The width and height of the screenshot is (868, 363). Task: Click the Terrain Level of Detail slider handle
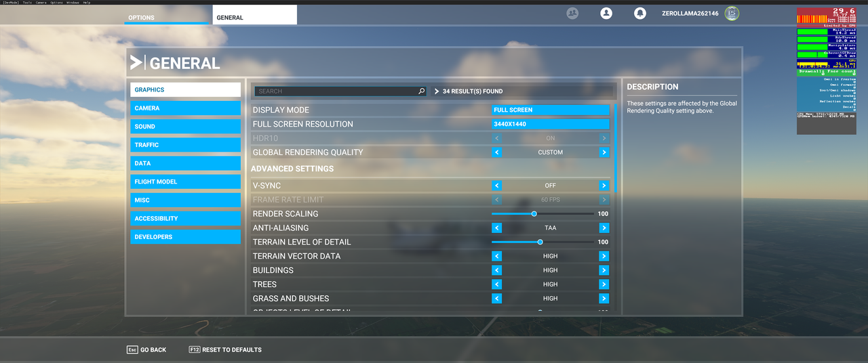point(540,242)
